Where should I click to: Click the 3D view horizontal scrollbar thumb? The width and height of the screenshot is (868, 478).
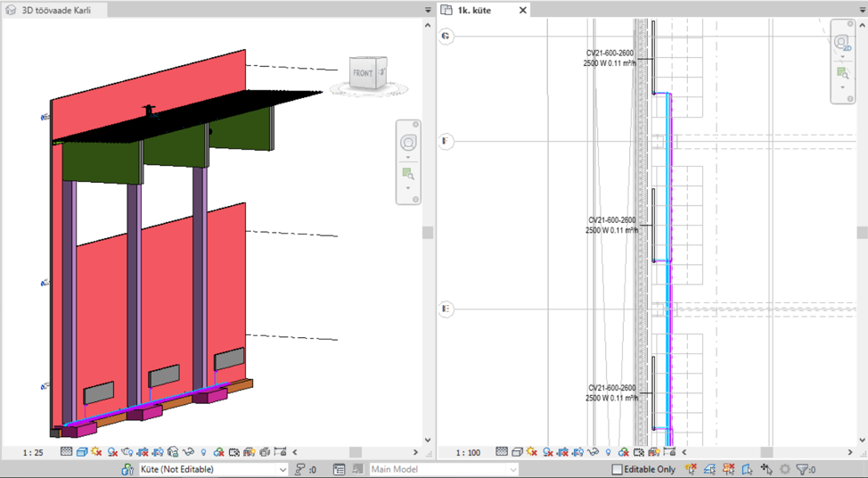point(355,453)
